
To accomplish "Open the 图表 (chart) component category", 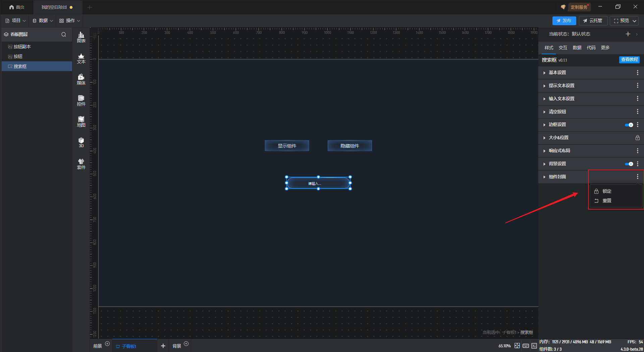I will tap(81, 37).
